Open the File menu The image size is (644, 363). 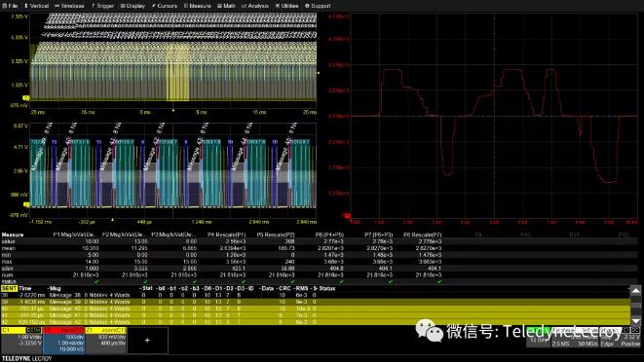coord(11,6)
